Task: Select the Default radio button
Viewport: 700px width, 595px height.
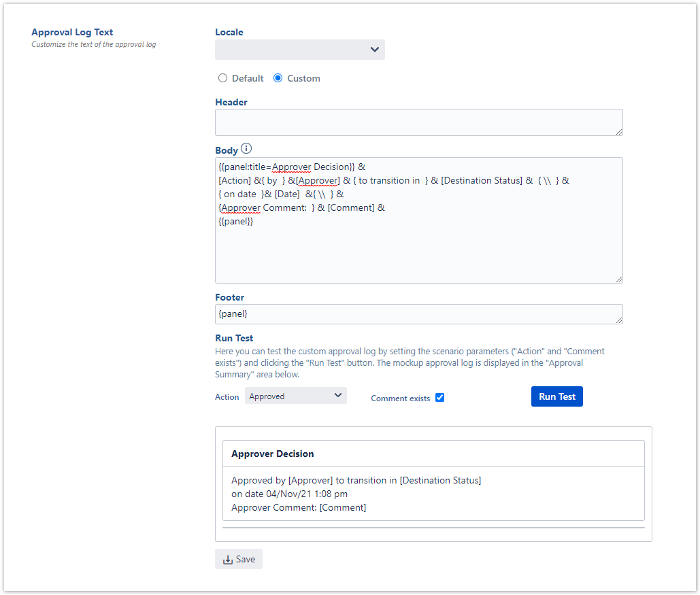Action: point(222,78)
